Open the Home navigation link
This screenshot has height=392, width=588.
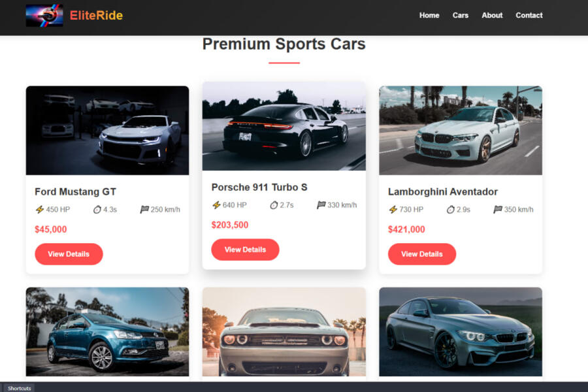[429, 16]
